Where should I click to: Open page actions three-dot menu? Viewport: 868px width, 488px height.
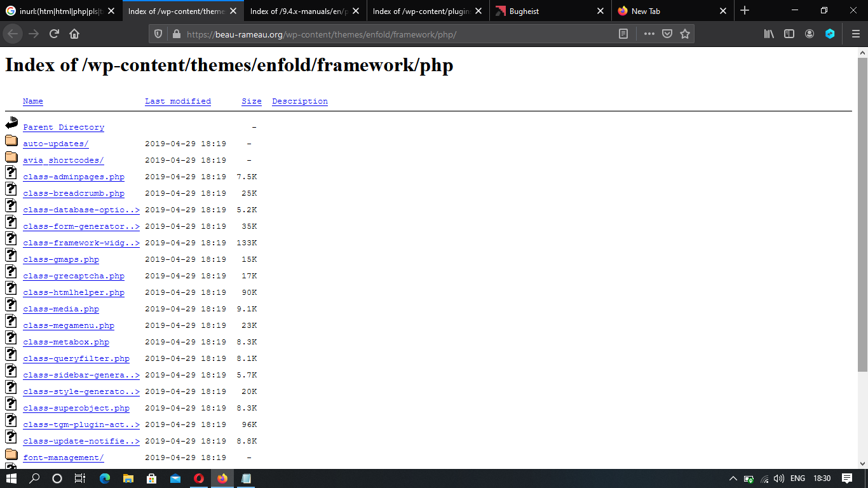649,34
